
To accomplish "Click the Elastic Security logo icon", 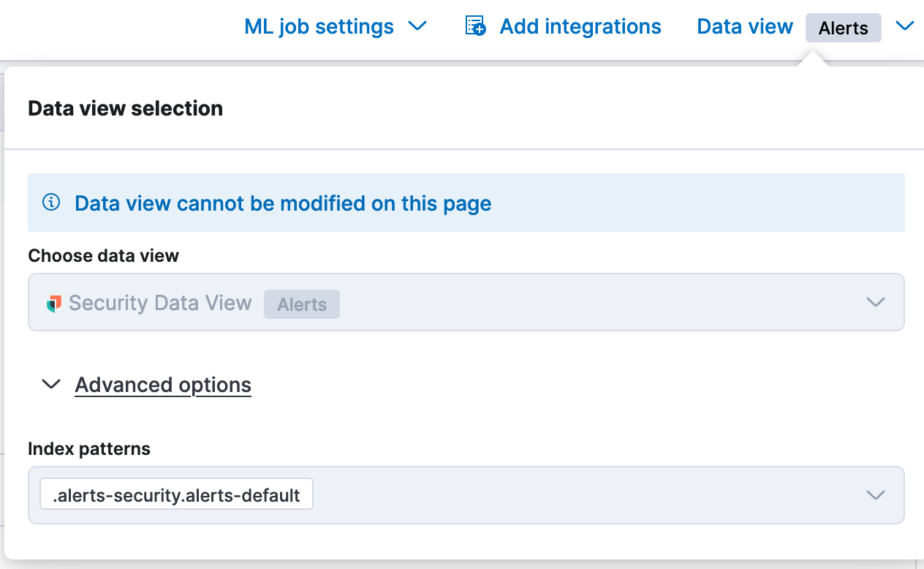I will click(x=54, y=304).
